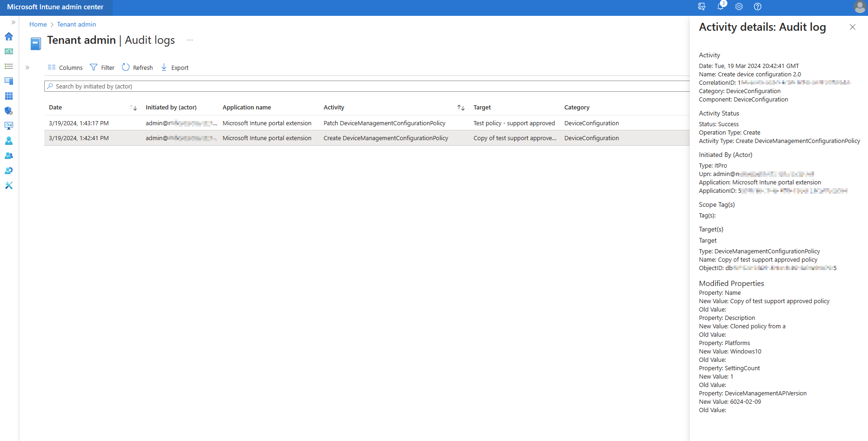The height and width of the screenshot is (441, 868).
Task: Click the Name: Create device configuration 2.0 text
Action: [x=750, y=75]
